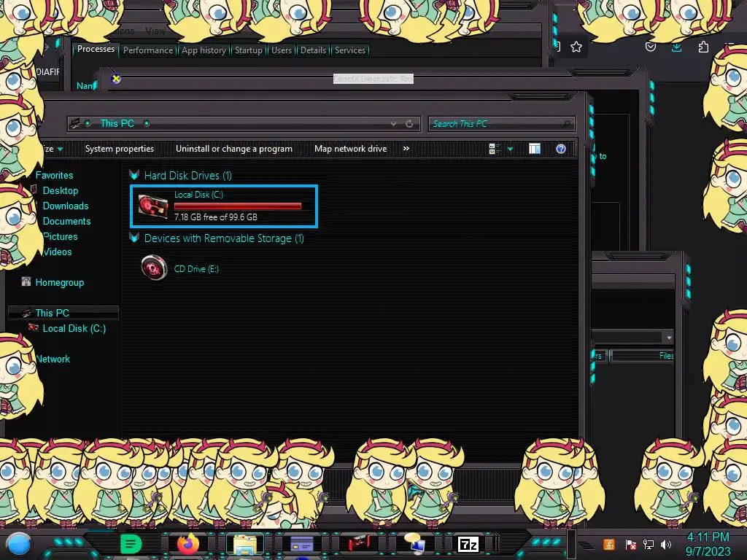Open the view options dropdown arrow
This screenshot has width=747, height=560.
coord(510,149)
